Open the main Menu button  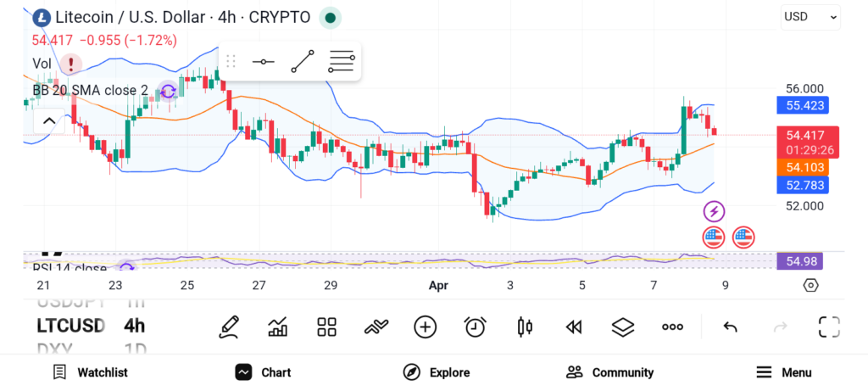click(784, 372)
